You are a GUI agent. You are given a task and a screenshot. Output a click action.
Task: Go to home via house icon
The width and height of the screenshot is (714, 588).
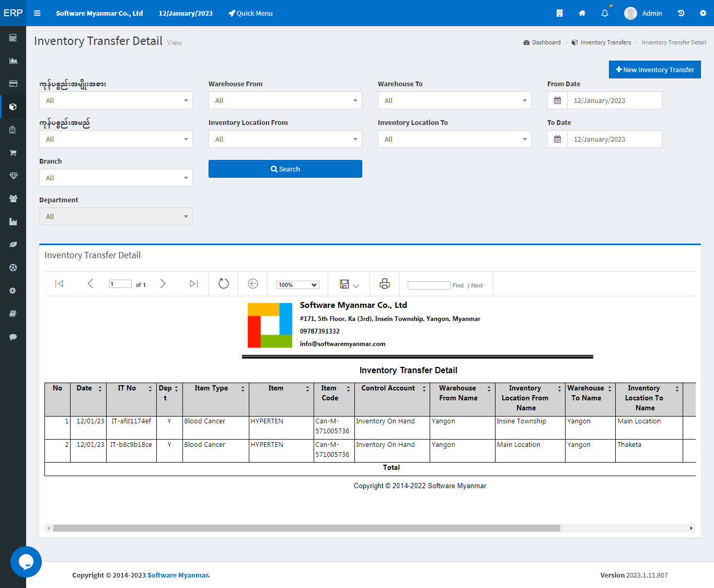coord(582,13)
